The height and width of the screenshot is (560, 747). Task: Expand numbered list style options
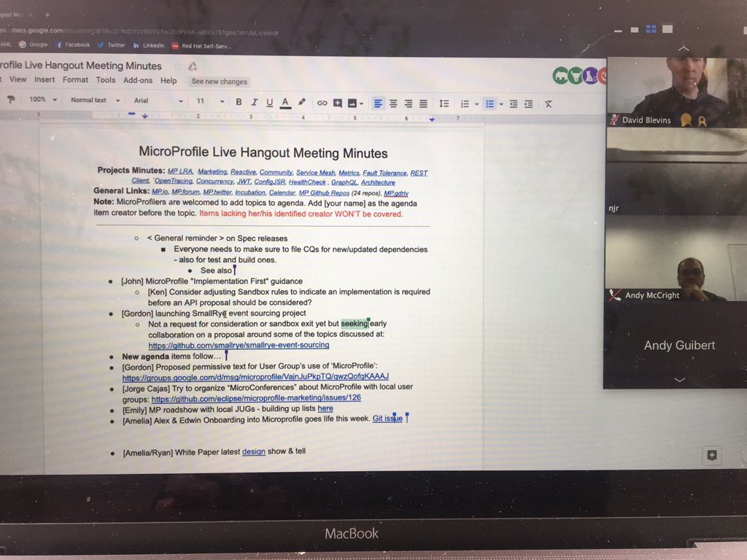476,104
